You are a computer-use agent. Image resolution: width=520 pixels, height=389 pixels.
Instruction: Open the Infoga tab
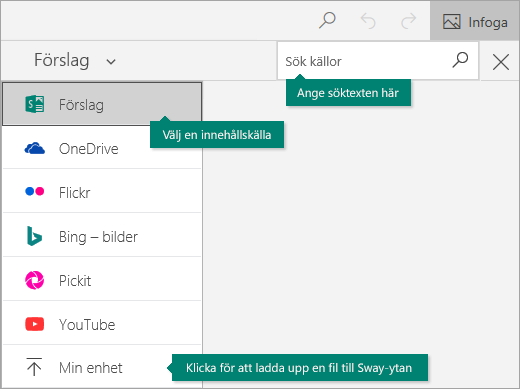tap(475, 21)
